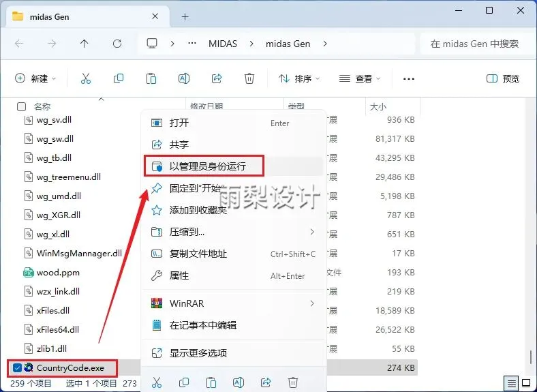Choose 共享 in the context menu
The height and width of the screenshot is (392, 537).
click(x=234, y=145)
